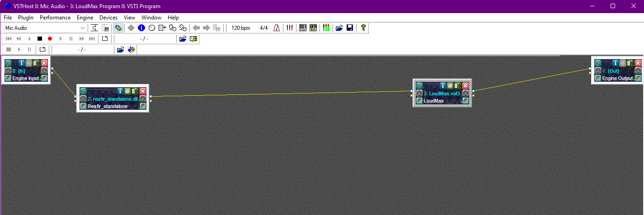Toggle loop icon in the player bar

pyautogui.click(x=105, y=39)
